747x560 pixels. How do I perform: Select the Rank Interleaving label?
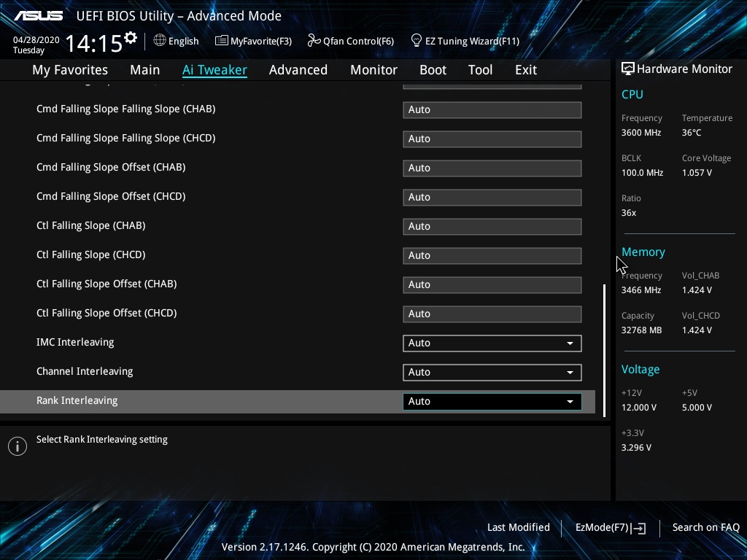tap(77, 400)
